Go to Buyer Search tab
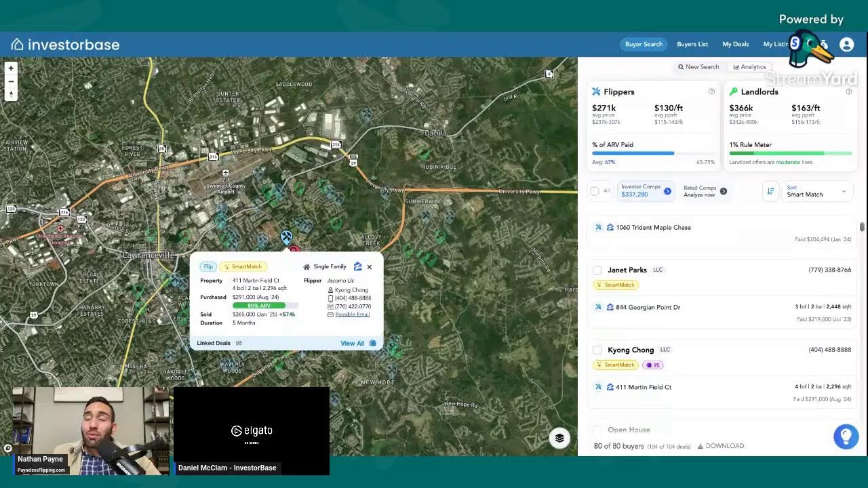Image resolution: width=868 pixels, height=488 pixels. click(644, 45)
